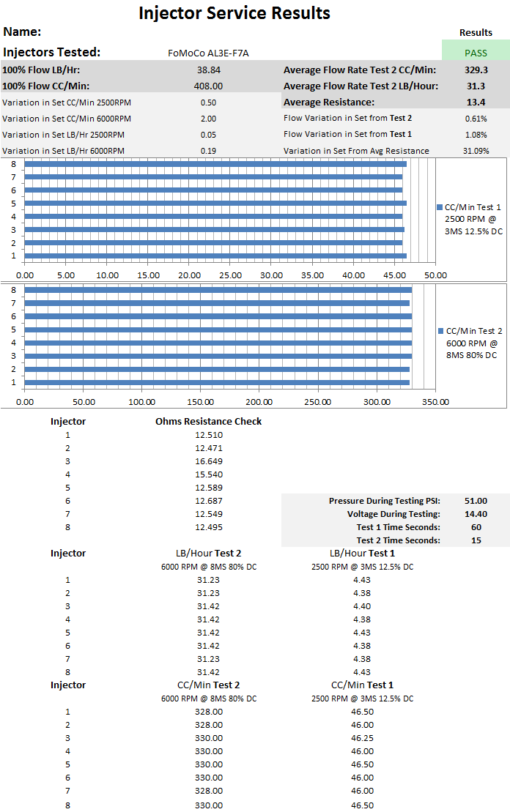Select injector 1 resistance 12.510

click(x=209, y=435)
